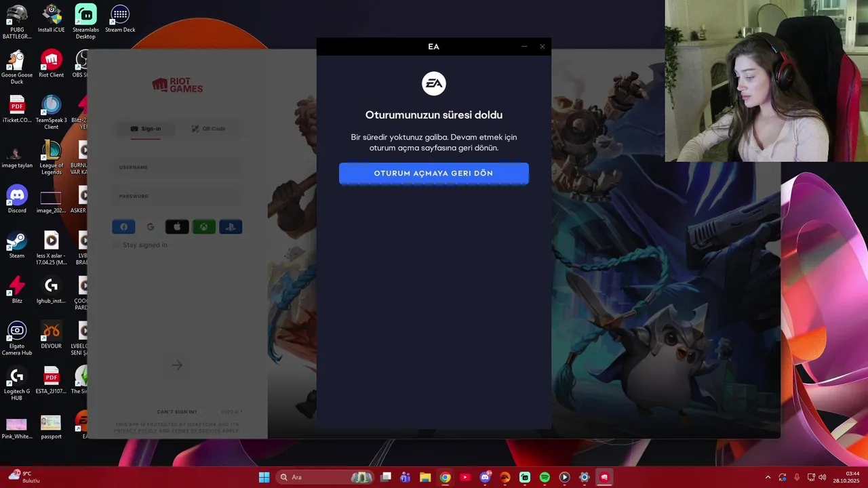The height and width of the screenshot is (488, 868).
Task: Switch to Riot Client on taskbar
Action: pyautogui.click(x=604, y=477)
